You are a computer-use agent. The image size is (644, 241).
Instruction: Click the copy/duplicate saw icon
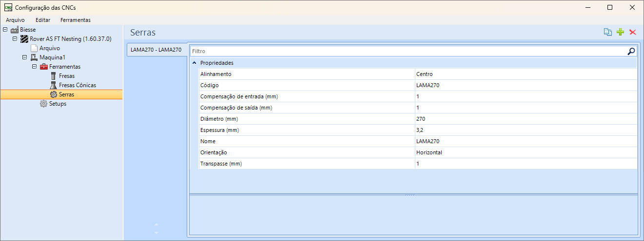tap(607, 32)
